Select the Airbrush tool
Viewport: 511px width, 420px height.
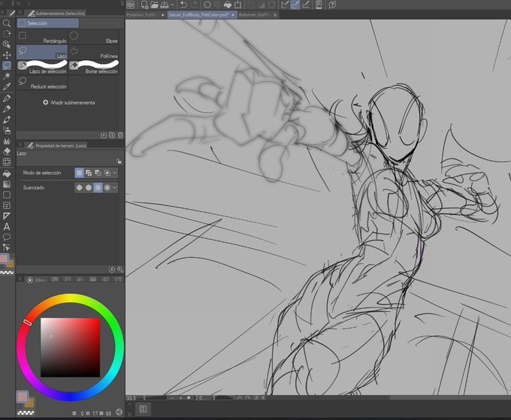[7, 130]
